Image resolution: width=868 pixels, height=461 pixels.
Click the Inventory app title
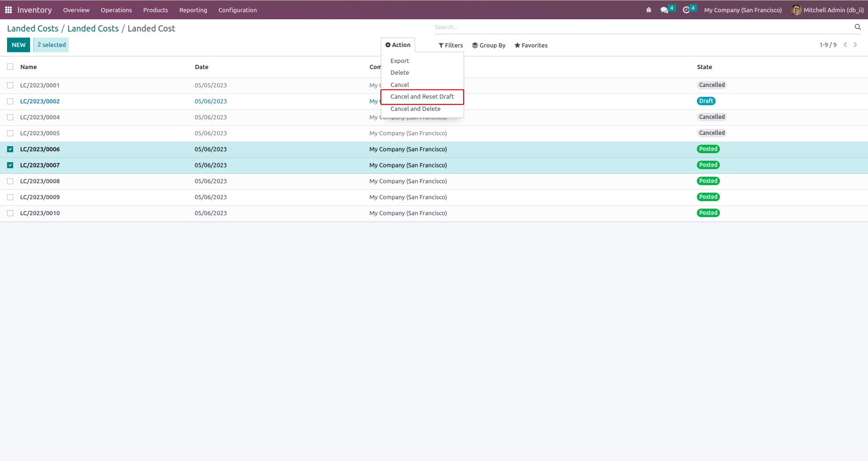(35, 10)
